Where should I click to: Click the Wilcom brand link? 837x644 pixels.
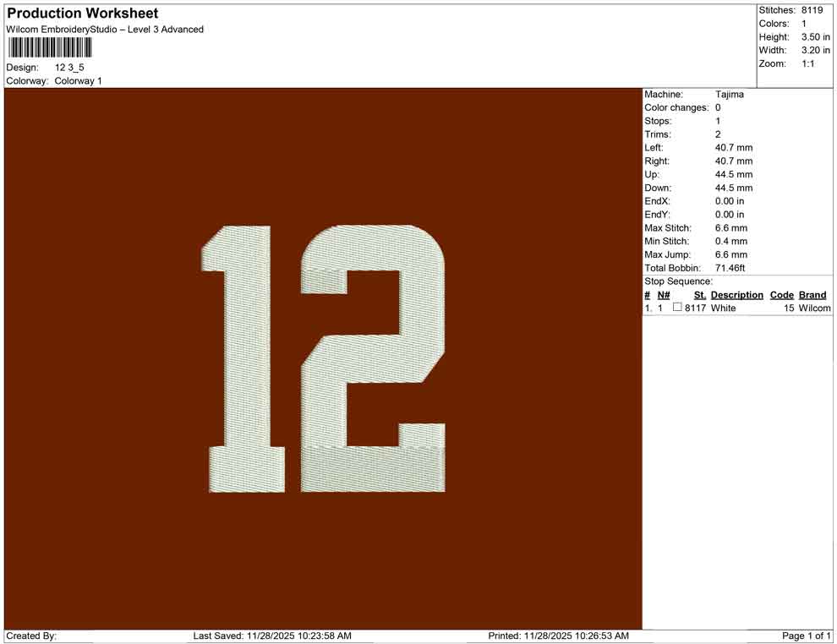point(813,308)
